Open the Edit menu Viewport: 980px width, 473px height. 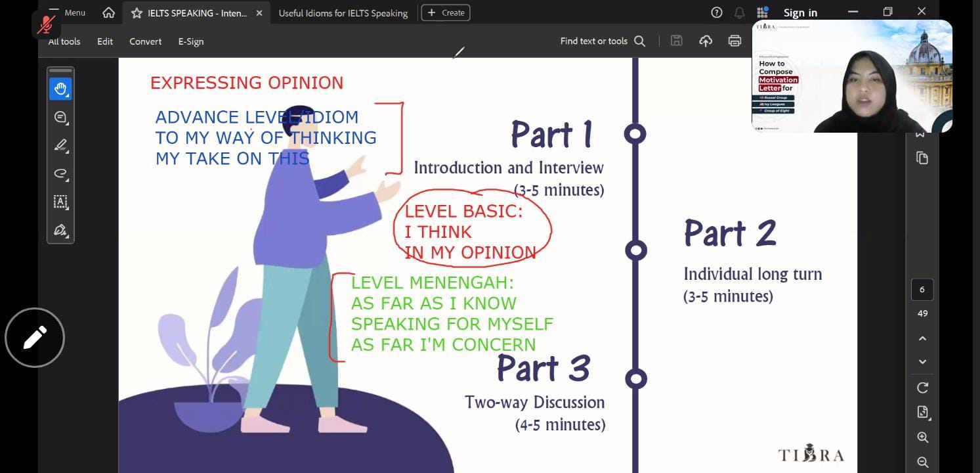point(105,41)
